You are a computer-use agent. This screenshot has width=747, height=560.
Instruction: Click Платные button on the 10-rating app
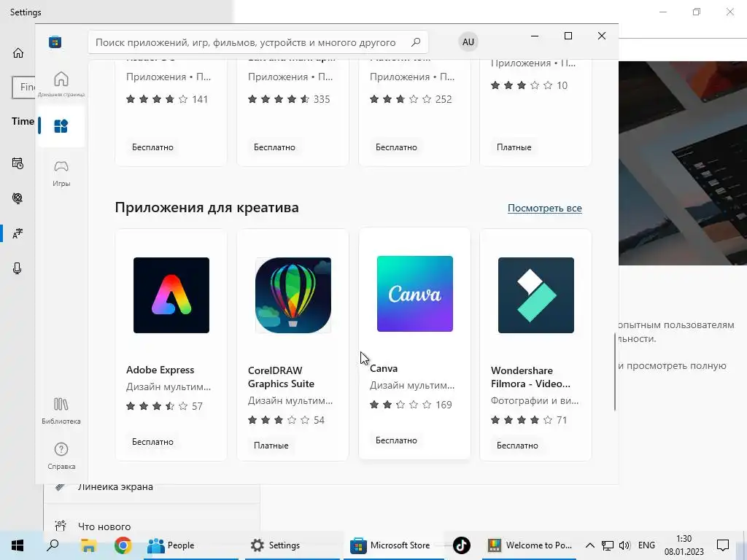pyautogui.click(x=514, y=147)
